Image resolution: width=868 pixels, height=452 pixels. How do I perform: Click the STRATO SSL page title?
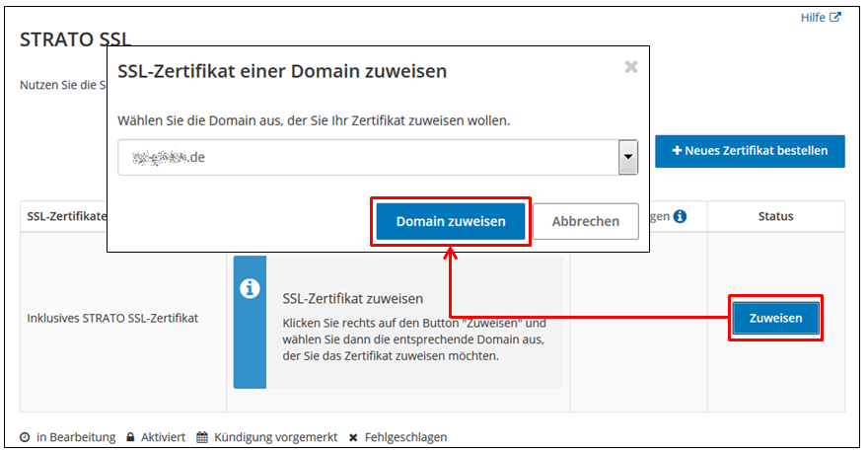[75, 39]
